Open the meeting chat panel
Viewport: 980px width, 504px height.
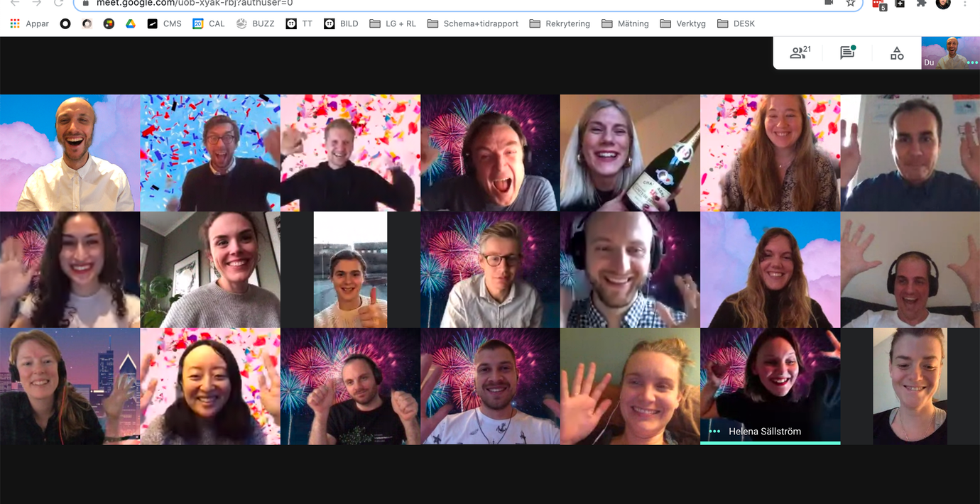[x=847, y=53]
